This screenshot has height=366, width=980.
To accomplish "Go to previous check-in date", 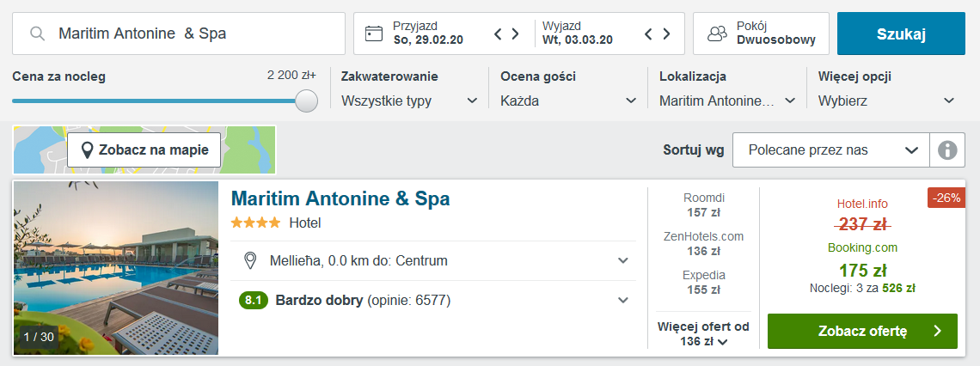I will point(498,34).
